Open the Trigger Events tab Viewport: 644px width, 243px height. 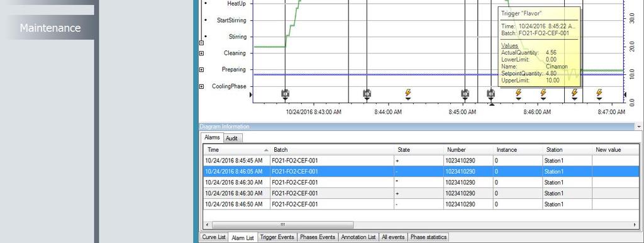(277, 237)
